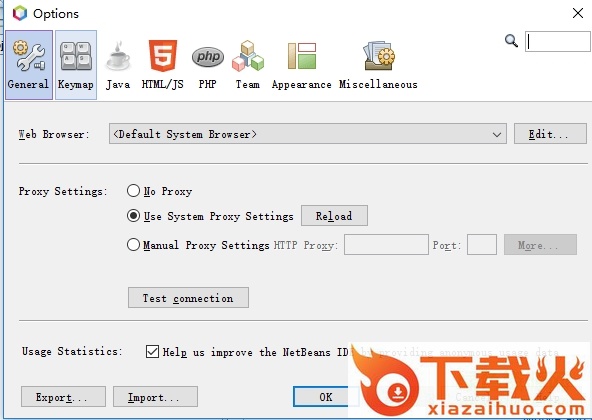Click the Export button
This screenshot has height=420, width=592.
pyautogui.click(x=63, y=397)
